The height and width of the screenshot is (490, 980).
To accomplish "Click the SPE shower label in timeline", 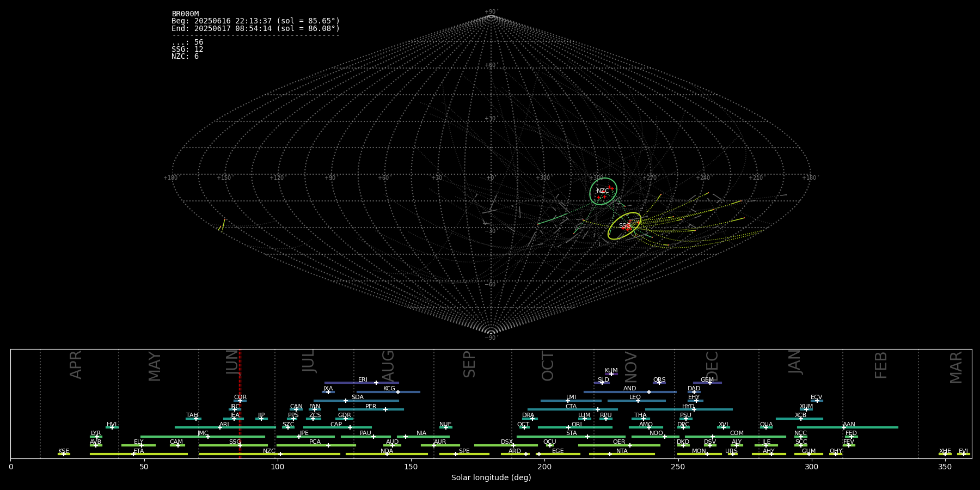I will 464,451.
